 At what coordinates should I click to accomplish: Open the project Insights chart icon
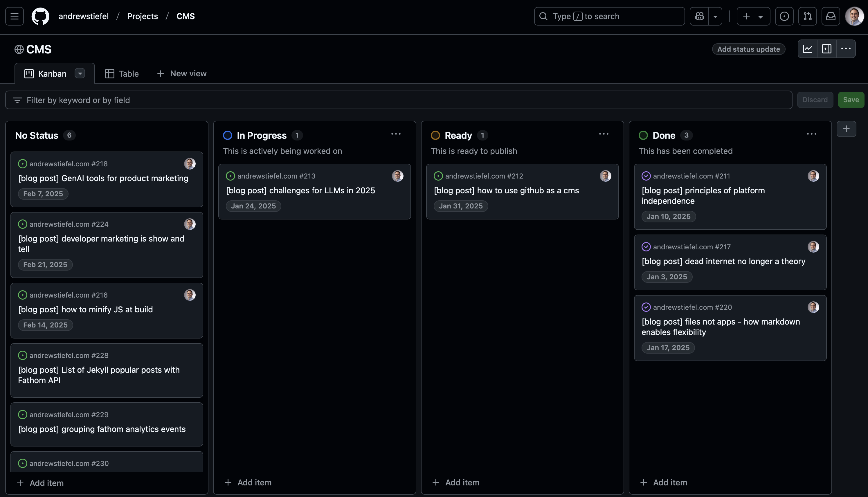point(808,49)
